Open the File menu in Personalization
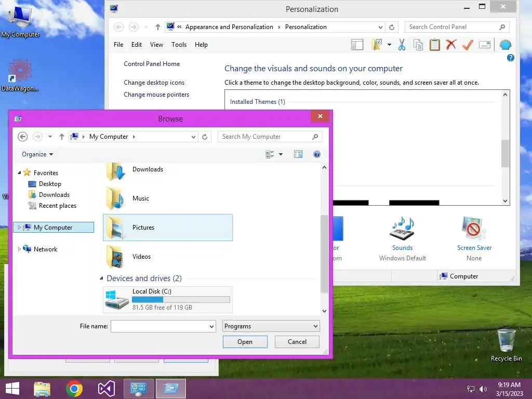Viewport: 532px width, 399px height. (x=118, y=45)
